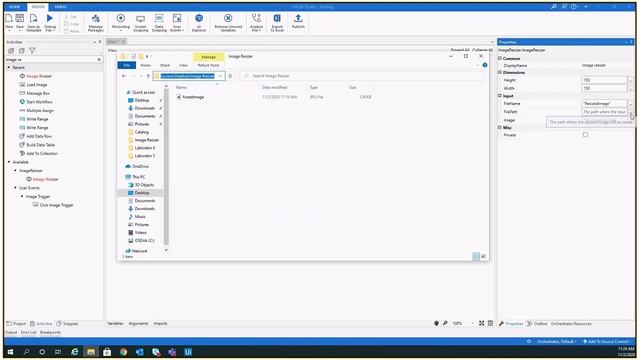The image size is (640, 360).
Task: Click the Manage tab in File Explorer
Action: click(209, 57)
